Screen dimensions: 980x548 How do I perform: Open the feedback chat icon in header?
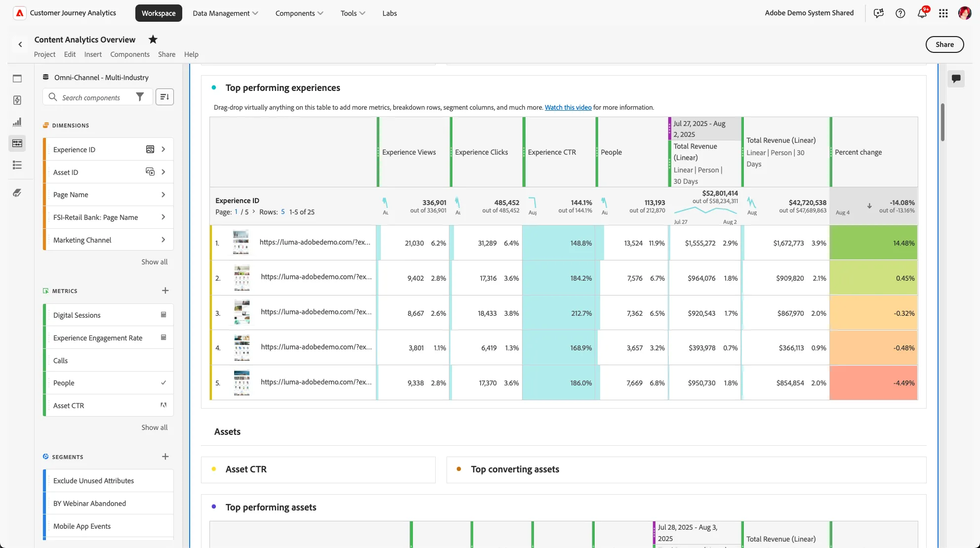click(878, 13)
